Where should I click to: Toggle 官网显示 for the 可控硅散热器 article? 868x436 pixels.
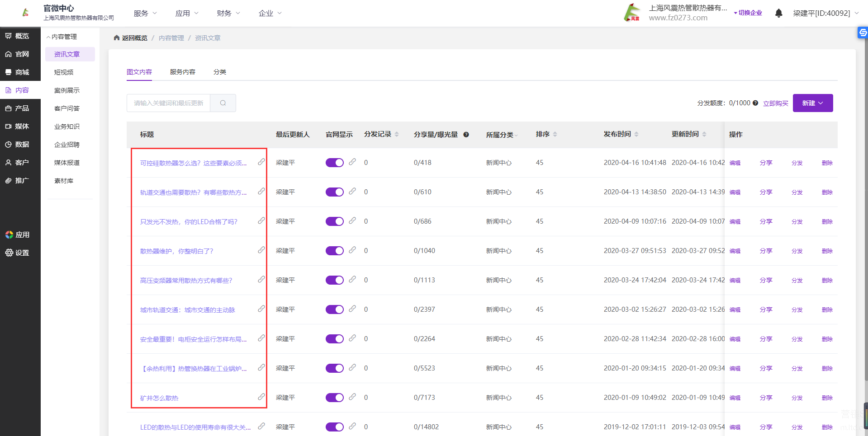[x=334, y=163]
